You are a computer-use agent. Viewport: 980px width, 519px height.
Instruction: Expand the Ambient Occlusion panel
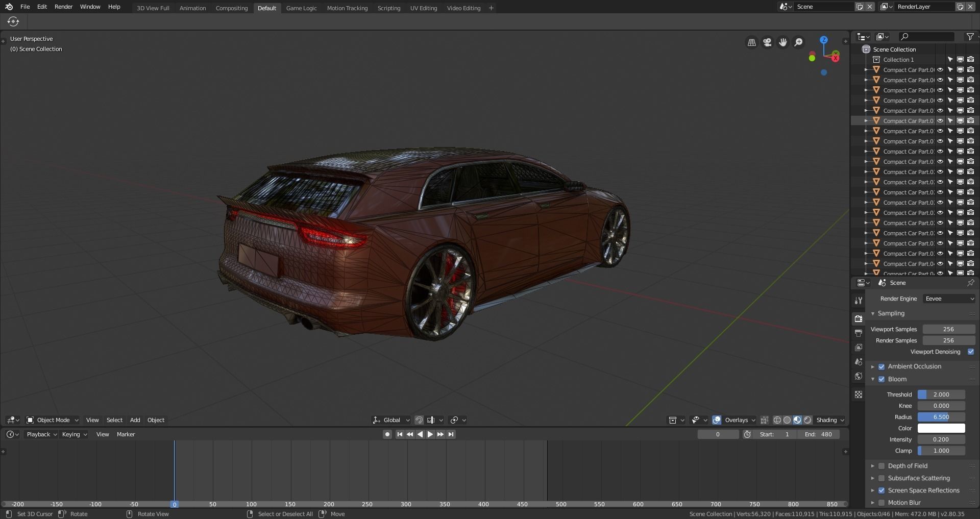point(873,366)
